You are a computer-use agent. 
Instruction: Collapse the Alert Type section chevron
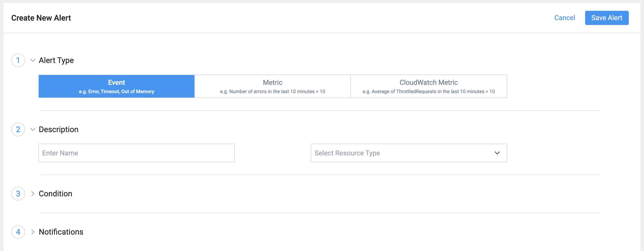click(33, 60)
